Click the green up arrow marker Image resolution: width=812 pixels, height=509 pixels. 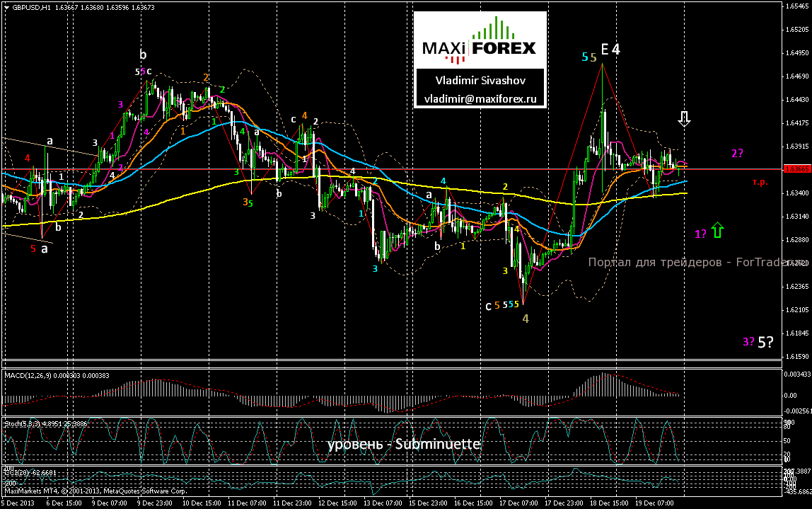coord(717,229)
